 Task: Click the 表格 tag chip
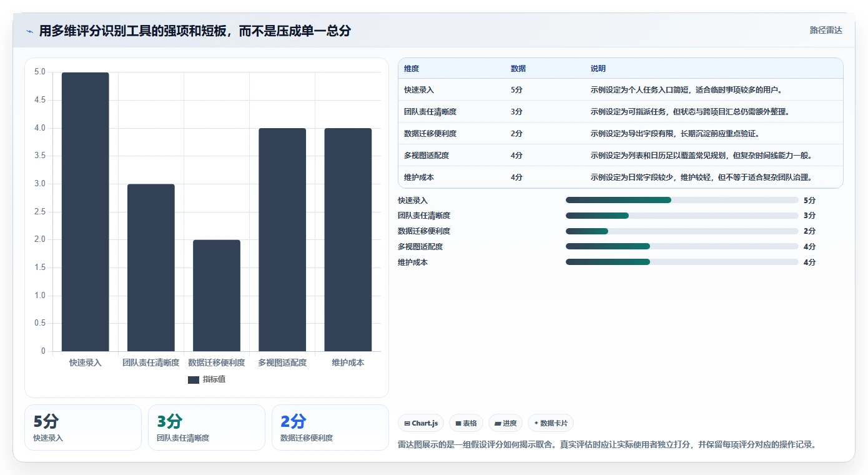466,423
